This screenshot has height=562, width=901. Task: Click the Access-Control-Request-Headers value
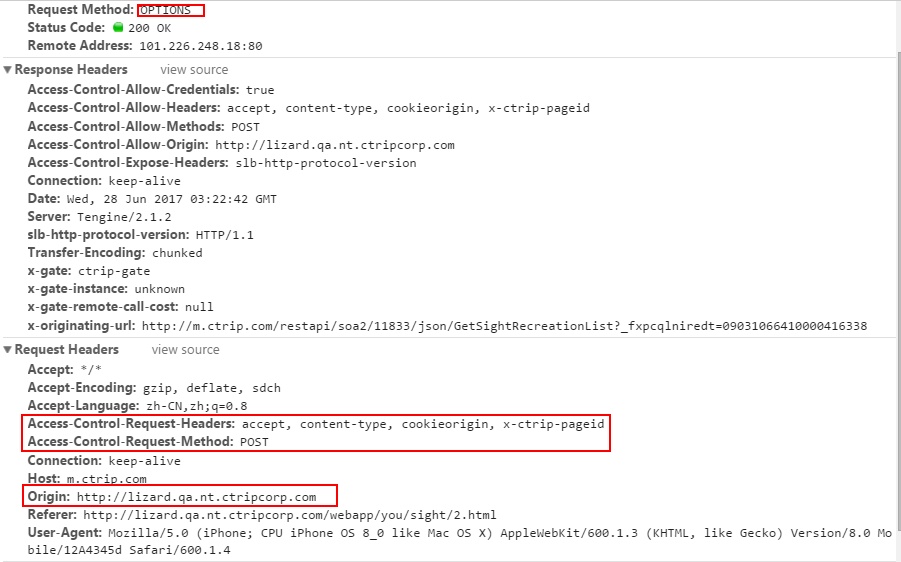[423, 424]
